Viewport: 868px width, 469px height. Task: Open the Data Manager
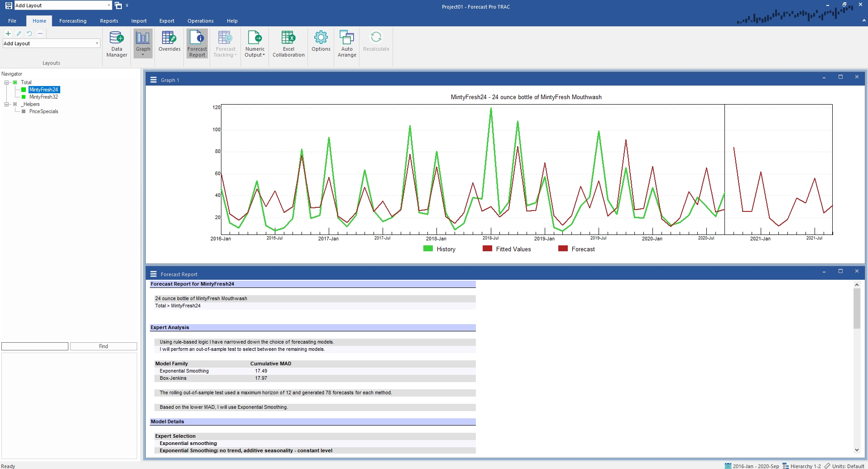(x=117, y=43)
